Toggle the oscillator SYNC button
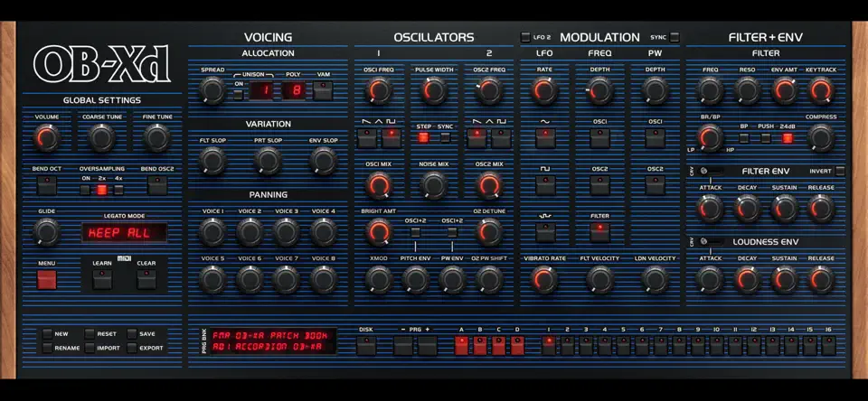Screen dimensions: 868x401 [x=445, y=137]
